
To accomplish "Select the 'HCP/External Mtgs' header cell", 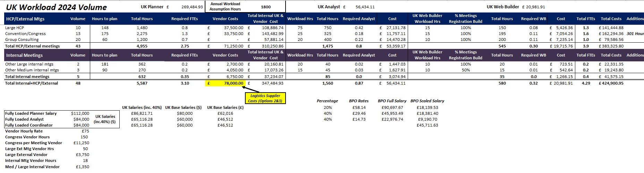I will pyautogui.click(x=25, y=19).
